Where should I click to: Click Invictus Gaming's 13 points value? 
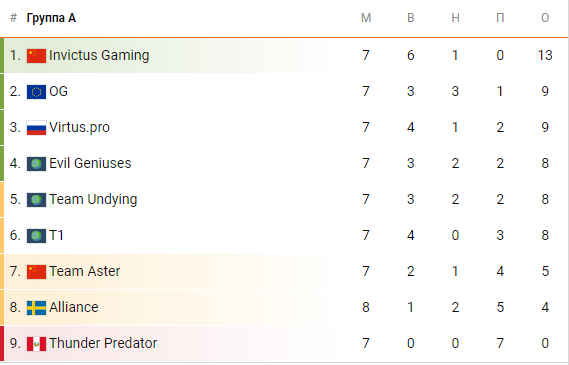pyautogui.click(x=545, y=56)
